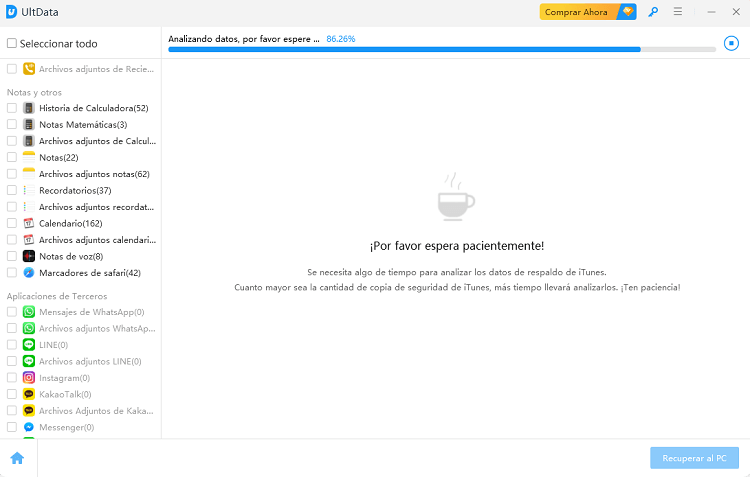Stop the analysis with the stop icon

pos(731,43)
